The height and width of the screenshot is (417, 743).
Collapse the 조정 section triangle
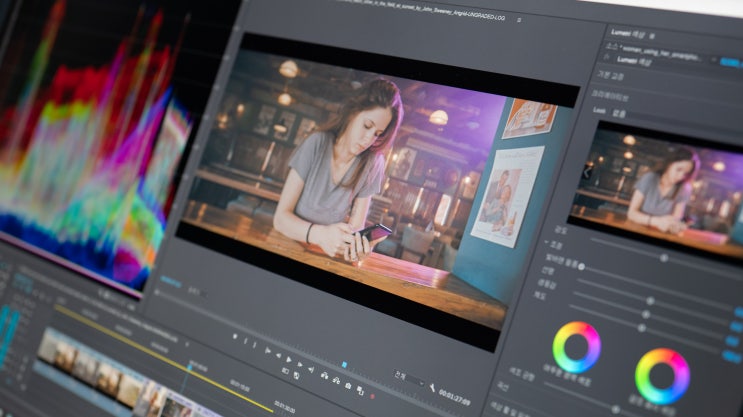pyautogui.click(x=547, y=242)
